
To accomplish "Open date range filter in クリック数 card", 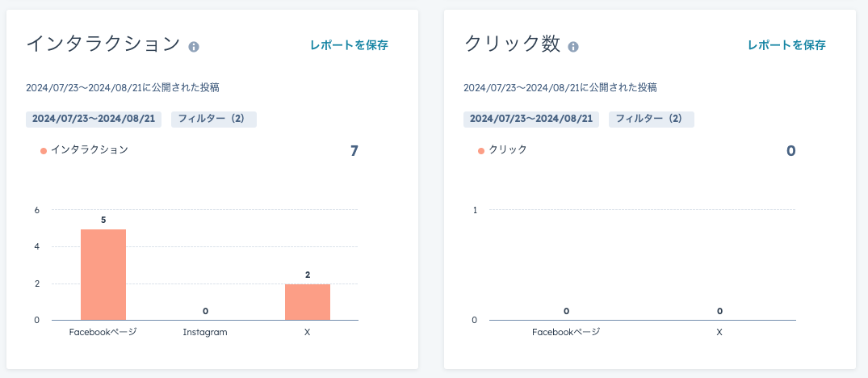I will coord(531,119).
